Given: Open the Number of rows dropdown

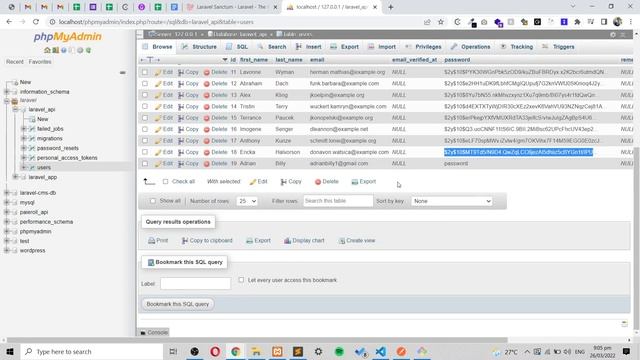Looking at the screenshot, I should click(247, 201).
